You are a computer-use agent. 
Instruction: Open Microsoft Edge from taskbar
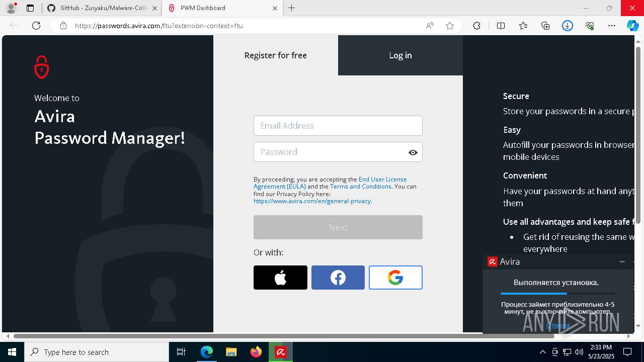pos(207,352)
